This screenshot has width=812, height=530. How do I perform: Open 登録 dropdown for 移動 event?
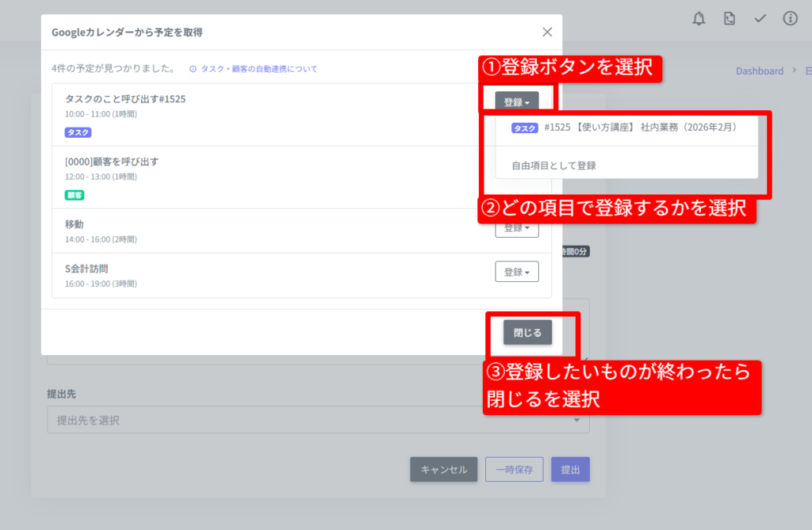tap(517, 228)
